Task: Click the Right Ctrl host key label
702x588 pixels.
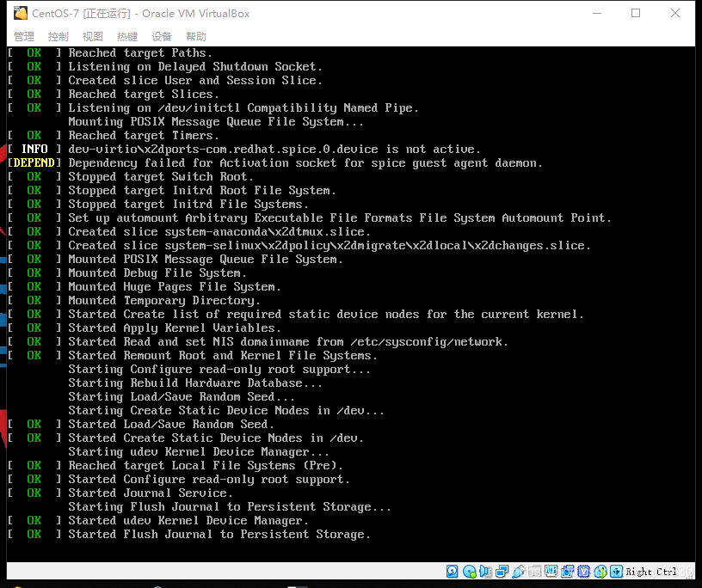Action: coord(651,572)
